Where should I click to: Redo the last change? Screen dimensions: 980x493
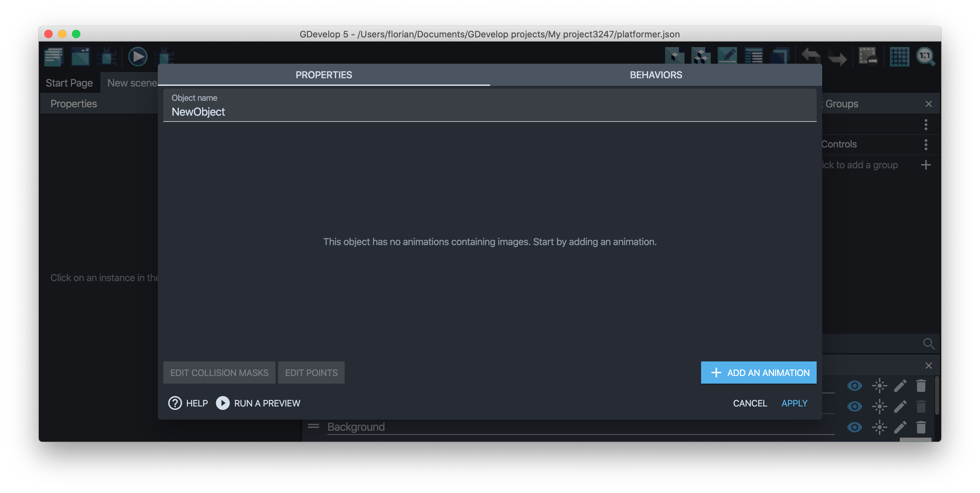tap(838, 56)
